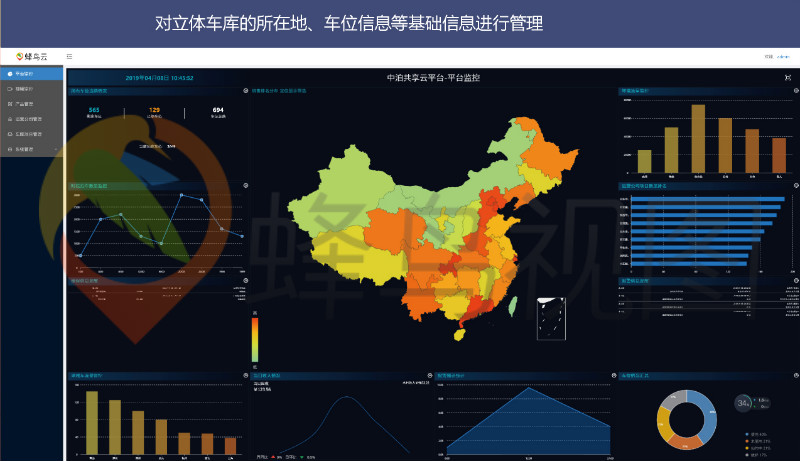The height and width of the screenshot is (461, 800).
Task: Toggle orange legend item beside donut chart
Action: [758, 441]
